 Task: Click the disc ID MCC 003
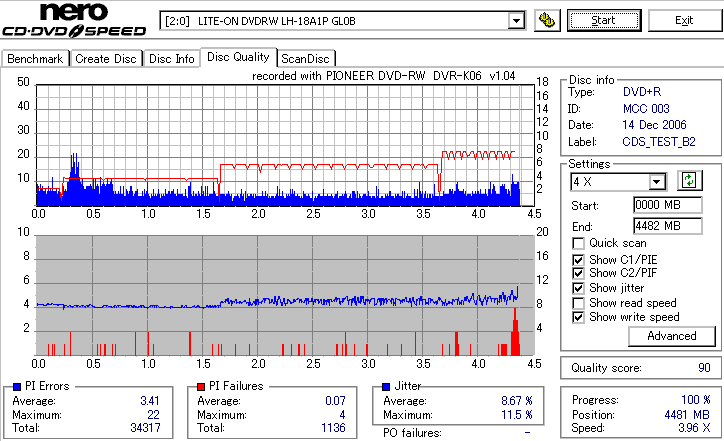pyautogui.click(x=646, y=109)
